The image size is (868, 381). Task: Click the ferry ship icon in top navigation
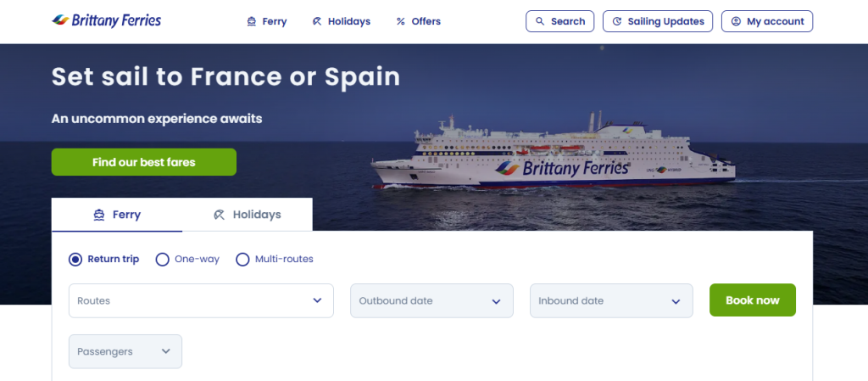251,21
